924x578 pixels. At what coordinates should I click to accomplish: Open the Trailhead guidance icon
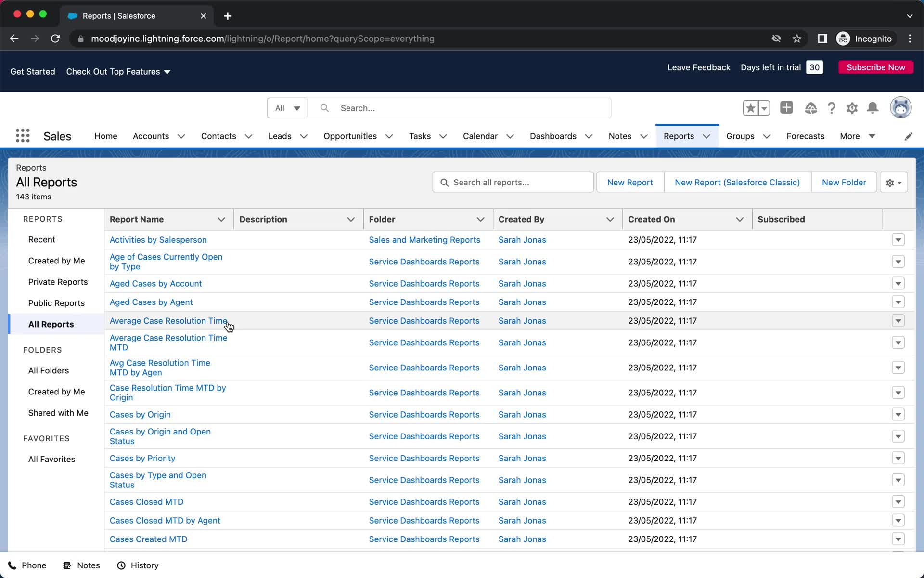click(811, 108)
